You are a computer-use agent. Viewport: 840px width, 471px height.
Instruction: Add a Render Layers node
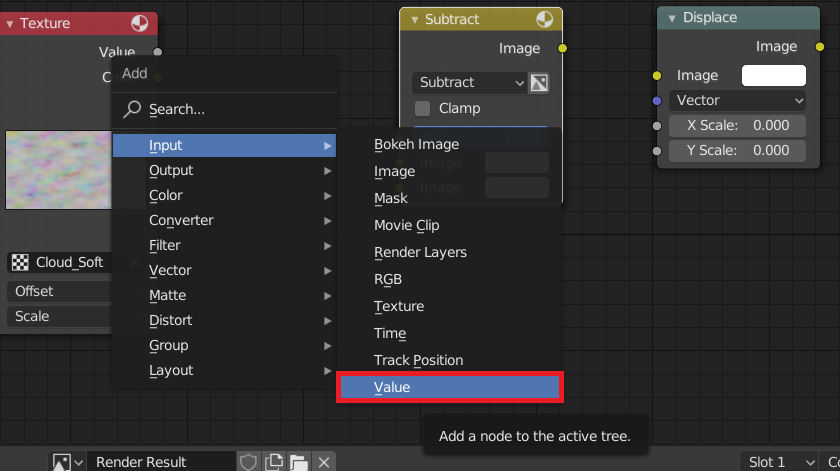point(450,252)
